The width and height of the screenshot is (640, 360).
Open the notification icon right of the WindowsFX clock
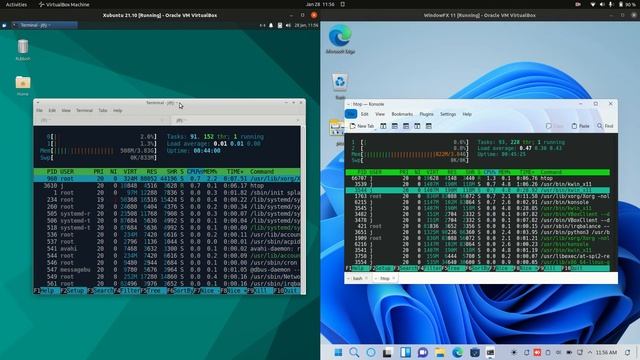coord(628,352)
